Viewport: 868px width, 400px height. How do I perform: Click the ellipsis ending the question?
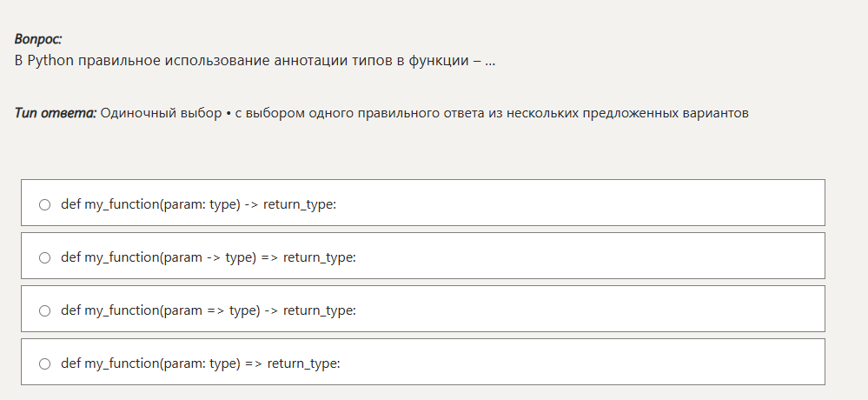click(x=490, y=63)
